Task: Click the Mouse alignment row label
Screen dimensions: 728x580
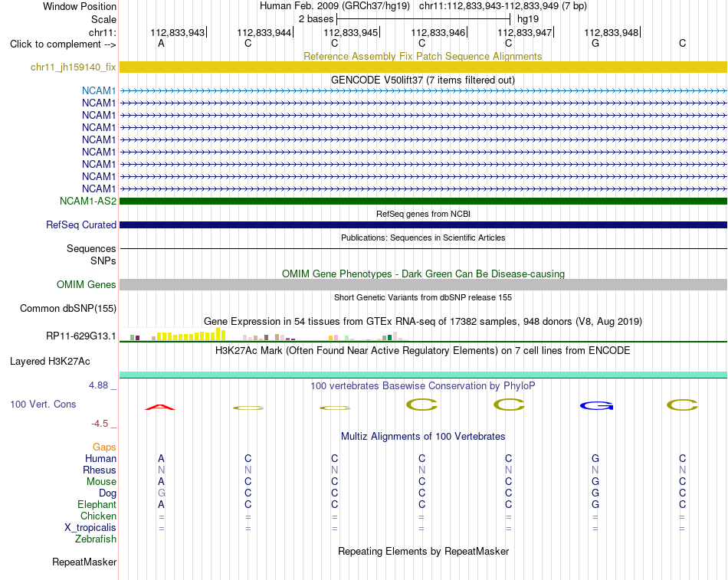Action: pos(101,482)
